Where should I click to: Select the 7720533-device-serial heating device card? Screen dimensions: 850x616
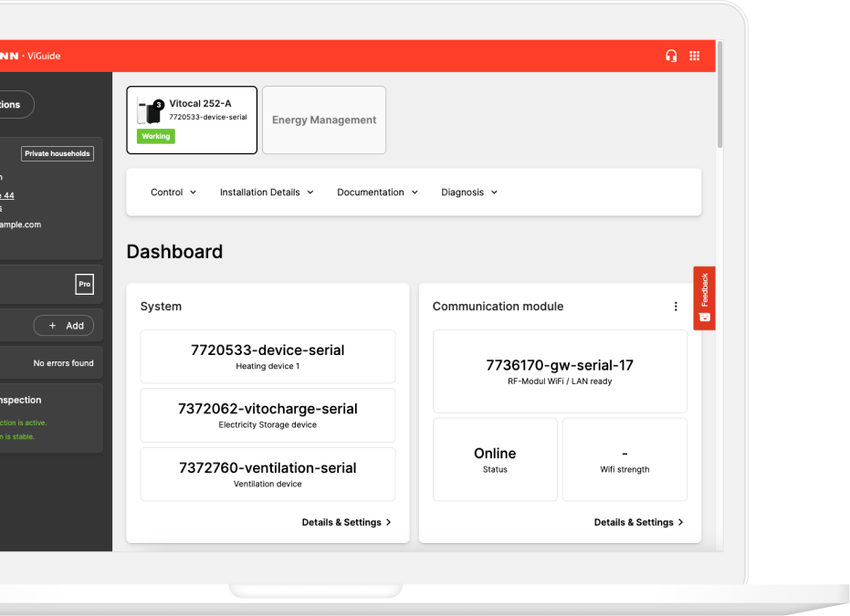(268, 356)
